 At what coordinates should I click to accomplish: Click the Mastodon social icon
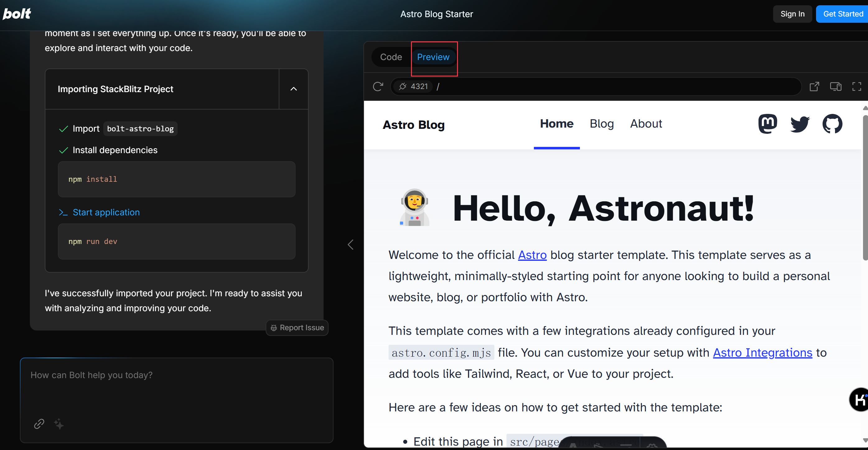point(768,124)
